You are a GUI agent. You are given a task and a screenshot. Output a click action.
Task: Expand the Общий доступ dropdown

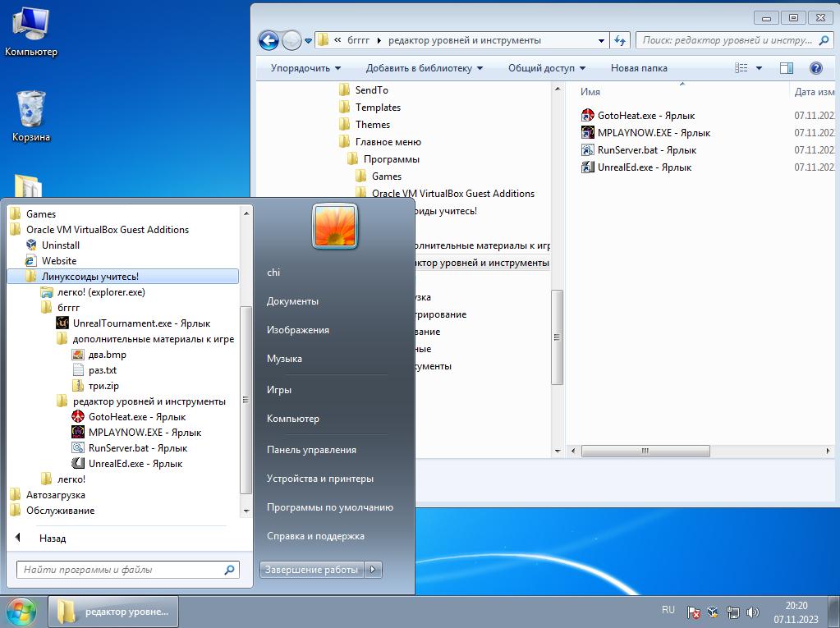coord(546,68)
